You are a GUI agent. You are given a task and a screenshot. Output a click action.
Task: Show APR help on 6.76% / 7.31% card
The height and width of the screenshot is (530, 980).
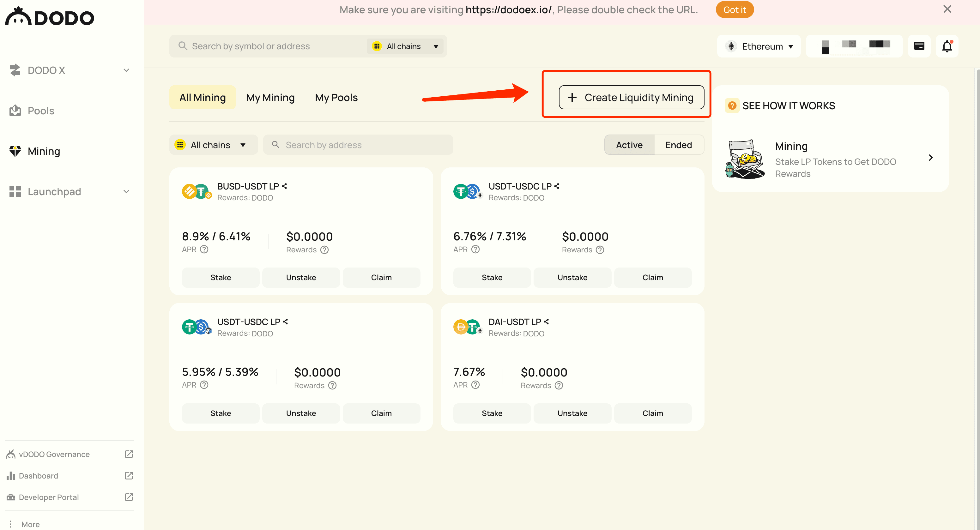(475, 249)
